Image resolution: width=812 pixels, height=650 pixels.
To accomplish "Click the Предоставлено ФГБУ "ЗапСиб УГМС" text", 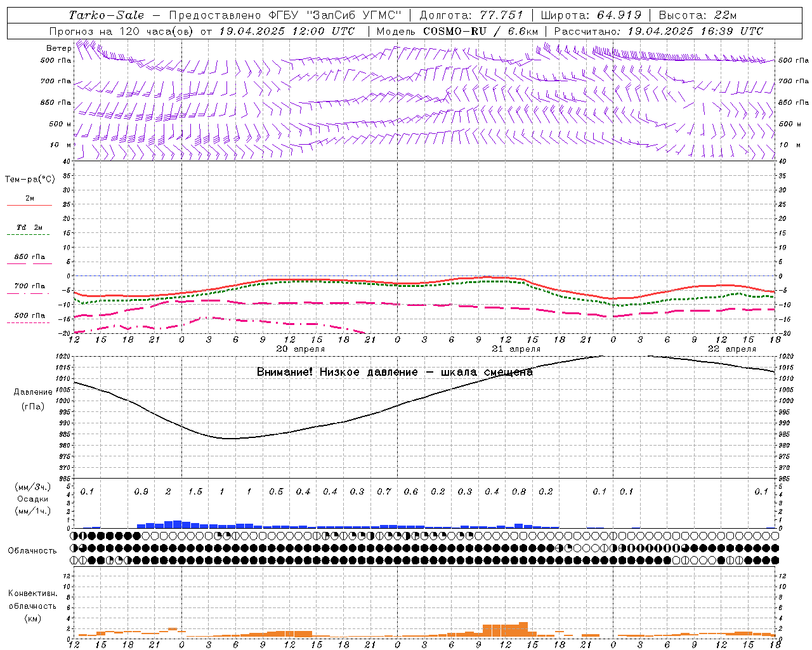I will (285, 15).
